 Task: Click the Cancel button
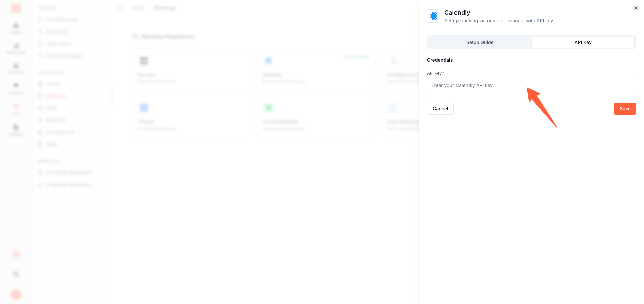coord(440,109)
